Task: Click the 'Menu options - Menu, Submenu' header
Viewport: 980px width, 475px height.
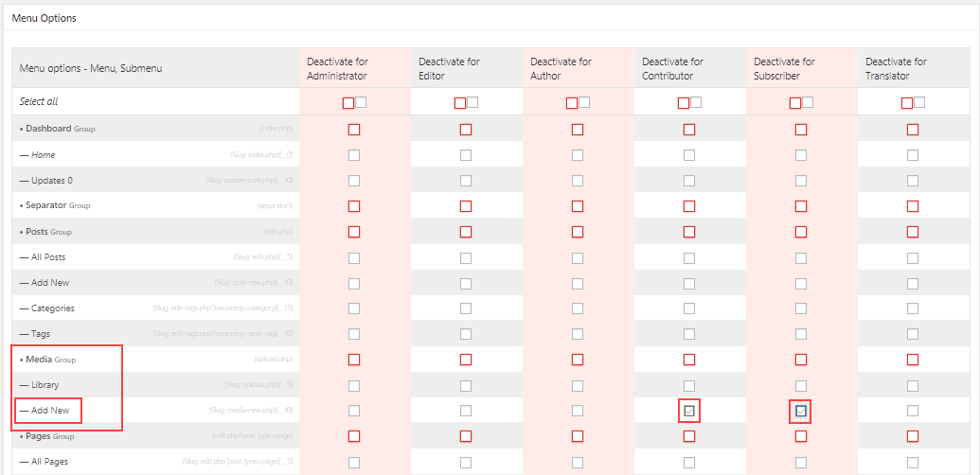Action: tap(91, 69)
